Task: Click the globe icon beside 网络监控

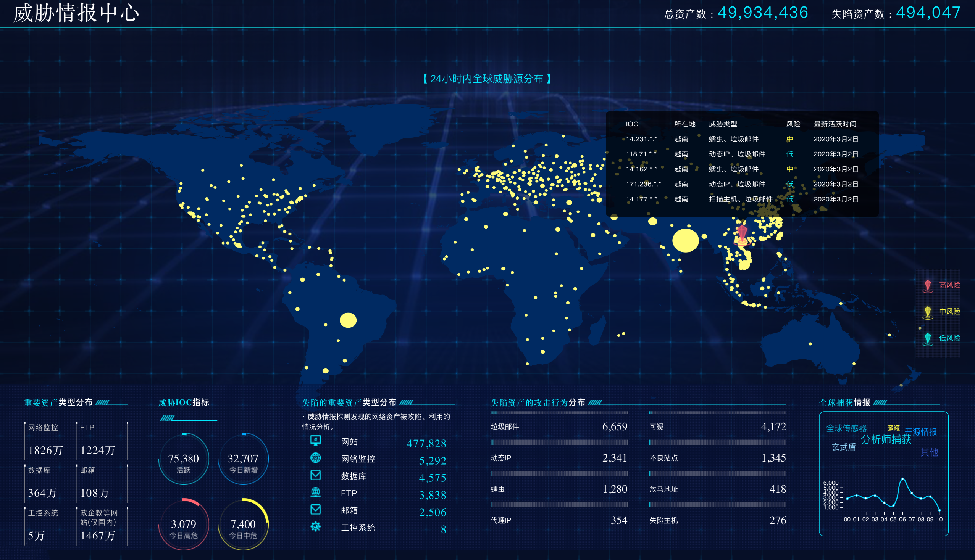Action: 316,458
